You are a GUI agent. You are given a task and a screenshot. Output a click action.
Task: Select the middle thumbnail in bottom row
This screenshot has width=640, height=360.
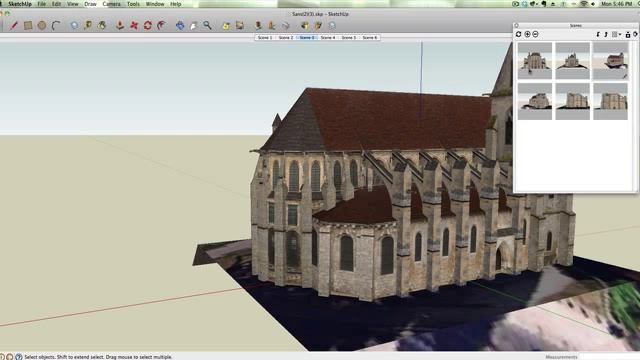[x=573, y=101]
